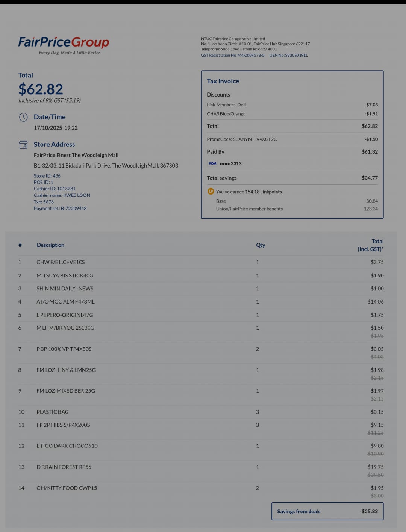The height and width of the screenshot is (532, 406).
Task: Click the Payment ref B-72209448 text
Action: pos(60,209)
